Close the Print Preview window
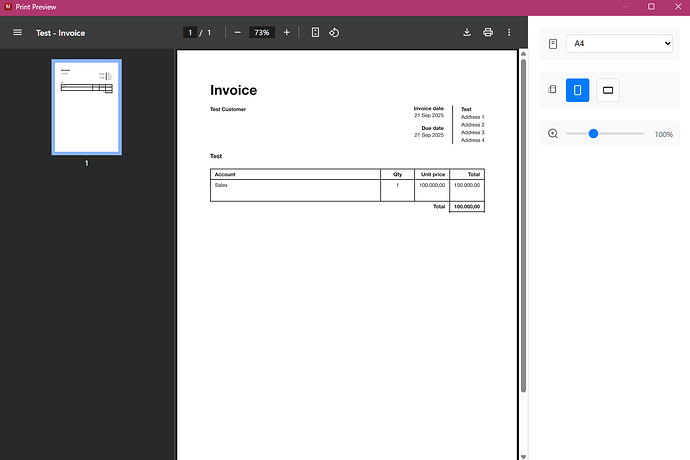The height and width of the screenshot is (460, 690). [678, 7]
